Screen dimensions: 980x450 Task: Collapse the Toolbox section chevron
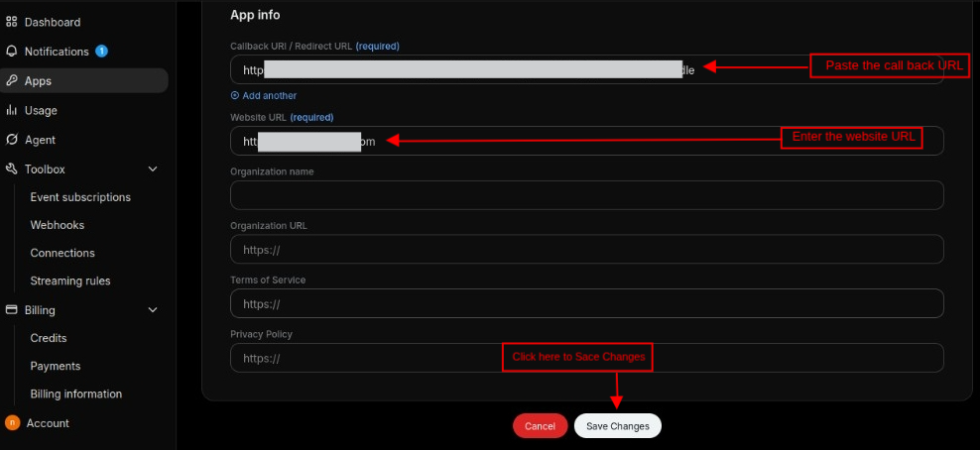(153, 169)
